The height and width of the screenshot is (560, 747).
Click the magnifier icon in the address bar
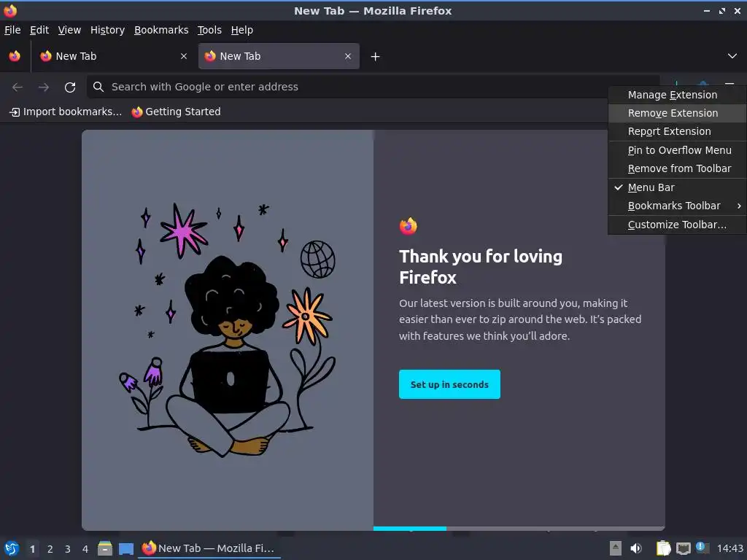[x=98, y=87]
